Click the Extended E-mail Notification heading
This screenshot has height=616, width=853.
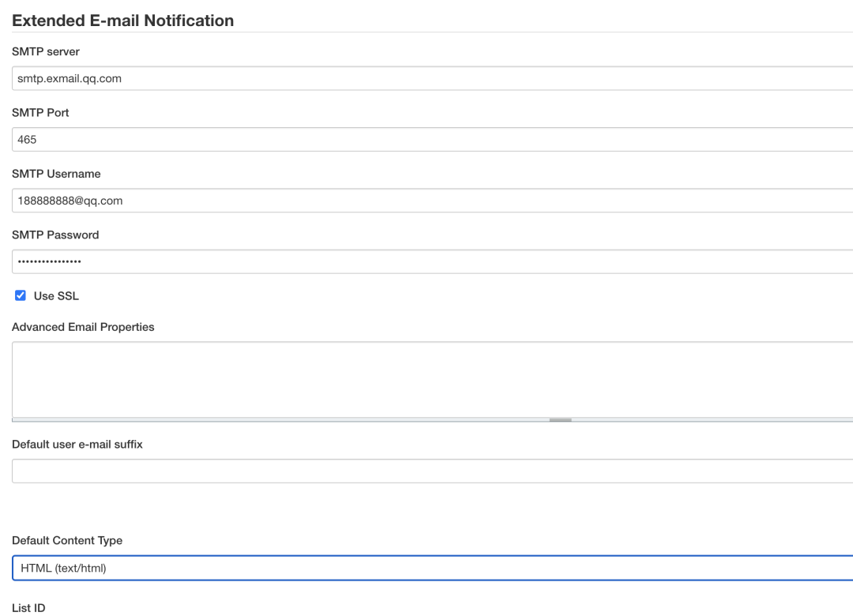coord(122,21)
